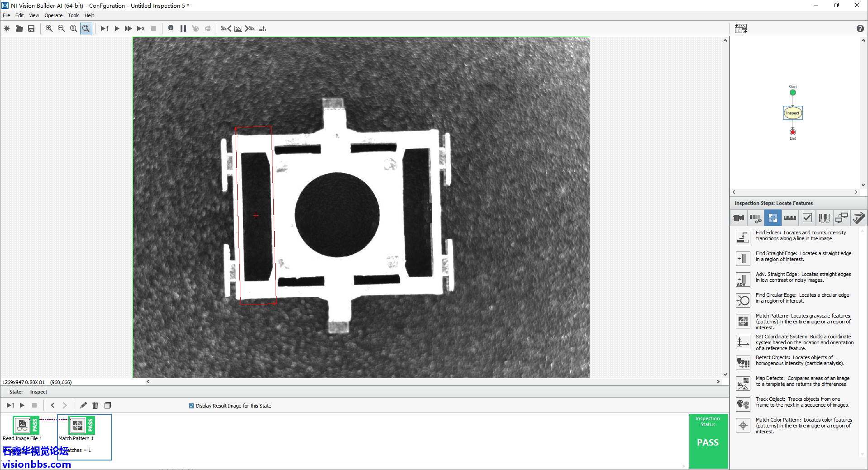
Task: Click the Detect Objects step icon
Action: [743, 363]
